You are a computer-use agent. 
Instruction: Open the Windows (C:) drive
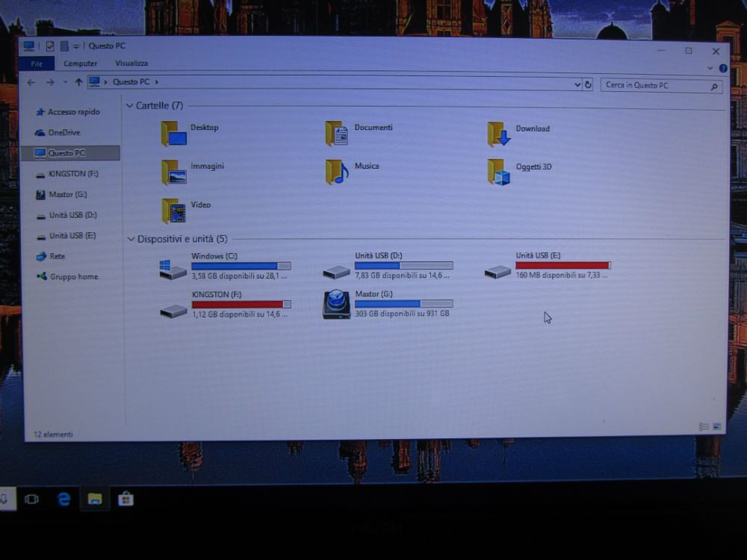[x=173, y=270]
